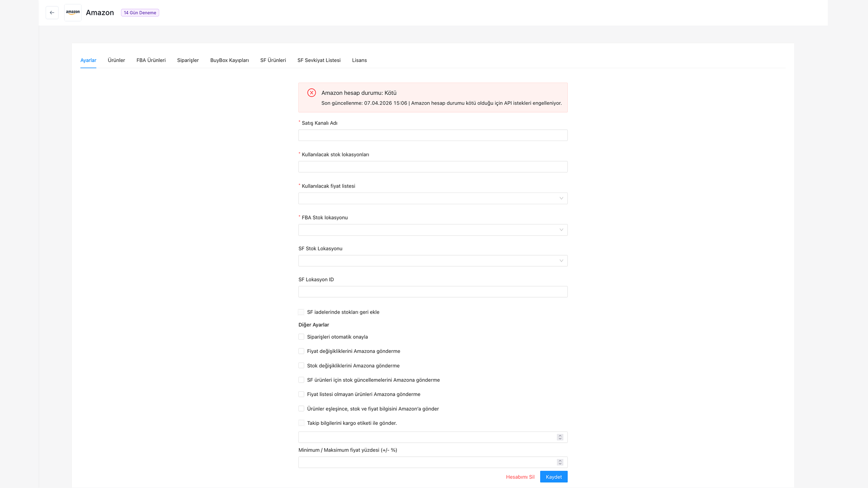Click the Amazon page title

(x=100, y=13)
